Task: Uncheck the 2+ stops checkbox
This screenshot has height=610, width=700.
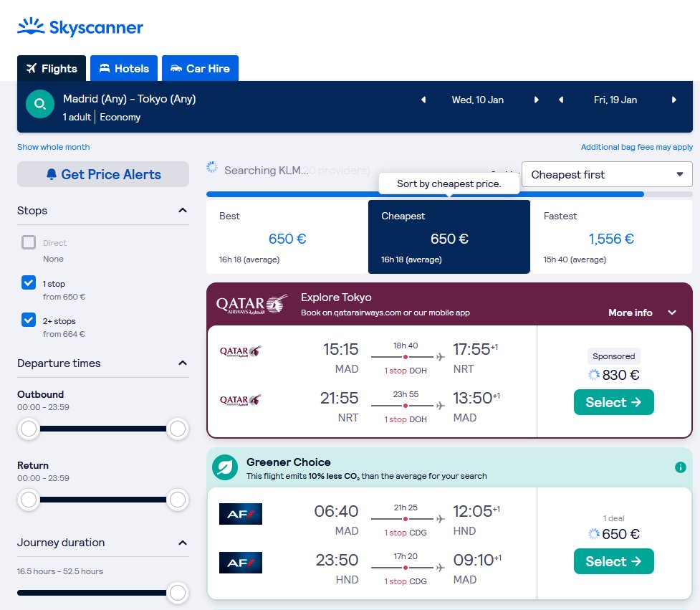Action: pyautogui.click(x=29, y=320)
